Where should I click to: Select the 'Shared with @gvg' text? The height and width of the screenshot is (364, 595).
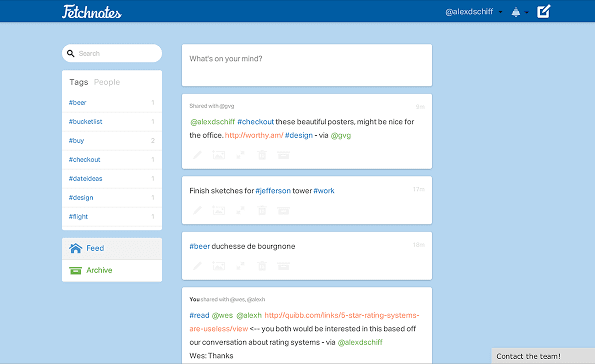[x=212, y=106]
